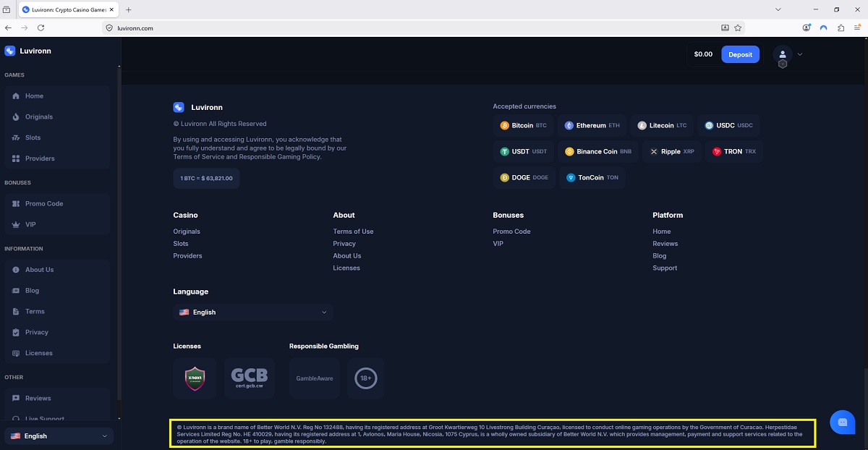Screen dimensions: 868x450
Task: Expand the sidebar English language selector
Action: pos(59,436)
